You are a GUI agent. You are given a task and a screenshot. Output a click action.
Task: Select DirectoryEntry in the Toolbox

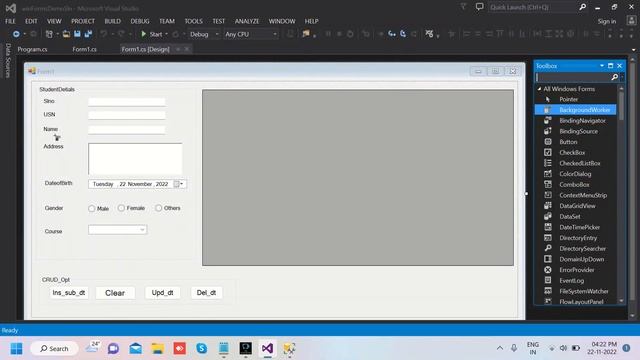[x=576, y=238]
